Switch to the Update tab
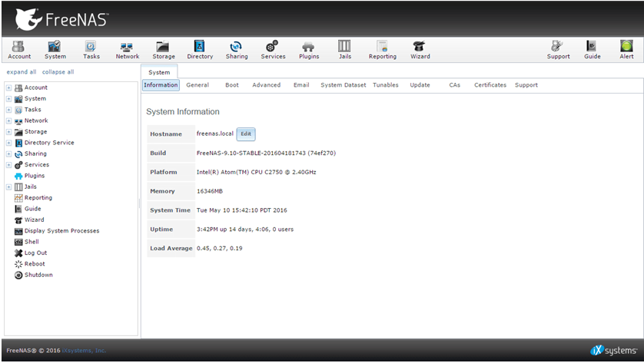This screenshot has height=363, width=644. [x=420, y=85]
